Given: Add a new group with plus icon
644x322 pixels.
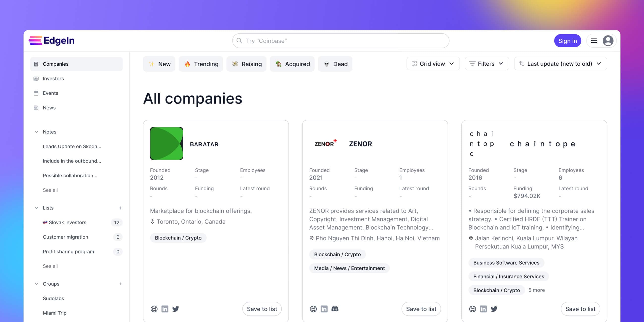Looking at the screenshot, I should coord(120,284).
